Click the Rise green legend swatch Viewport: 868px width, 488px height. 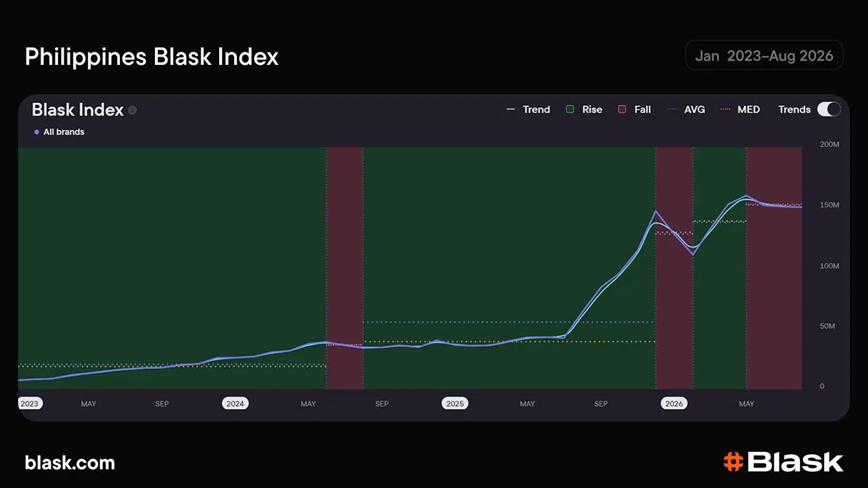(x=570, y=109)
